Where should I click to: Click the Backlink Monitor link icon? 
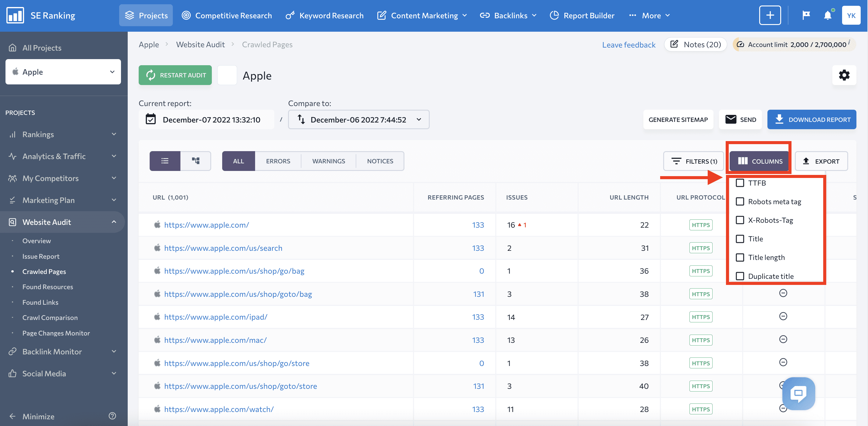12,352
